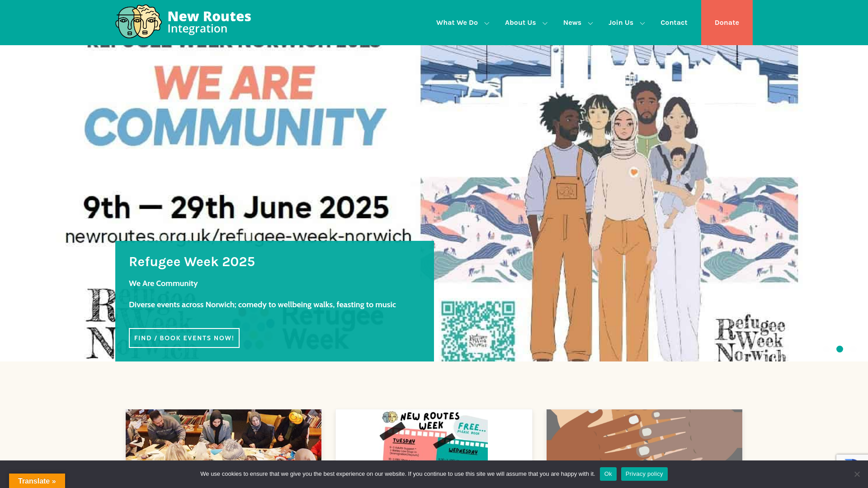Open the Privacy policy link

click(x=644, y=474)
